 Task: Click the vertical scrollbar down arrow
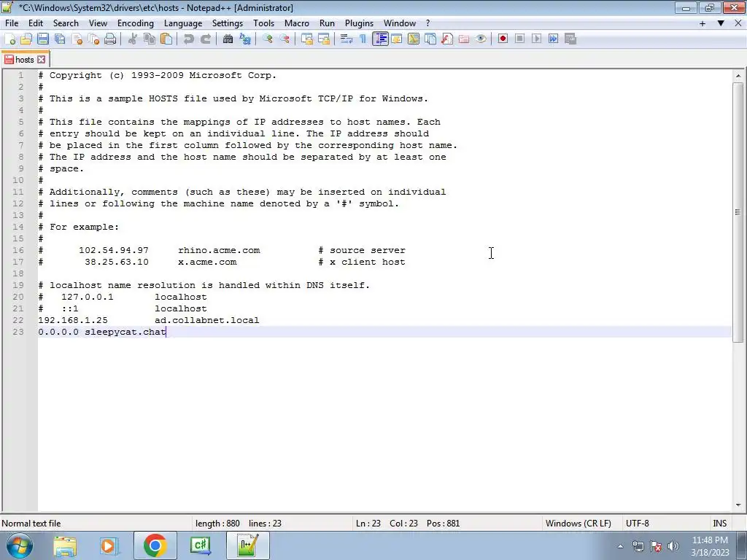(x=738, y=505)
